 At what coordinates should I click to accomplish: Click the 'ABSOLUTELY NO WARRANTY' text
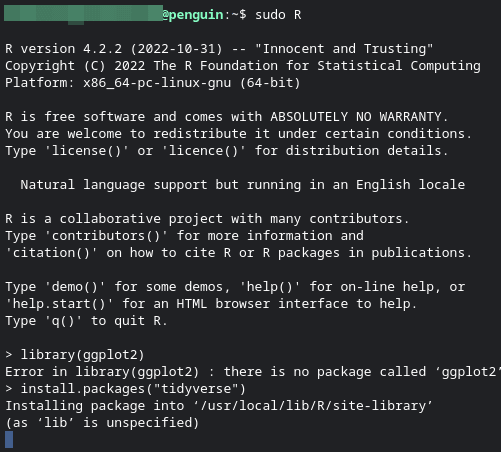pos(356,117)
